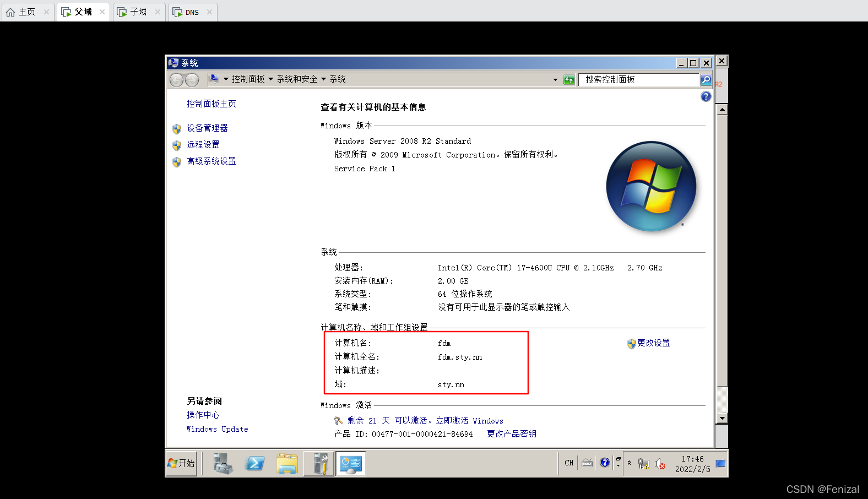Click muted volume tray icon
This screenshot has width=868, height=499.
tap(660, 464)
